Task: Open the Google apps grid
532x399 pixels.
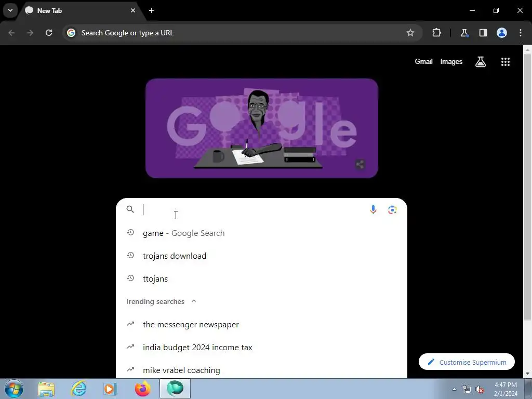Action: point(505,62)
